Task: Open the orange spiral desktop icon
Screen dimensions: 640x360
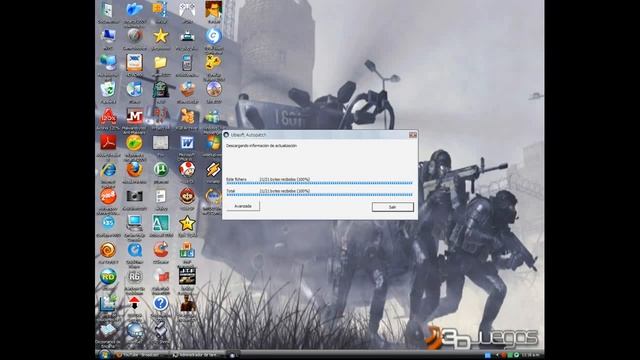Action: tap(108, 250)
